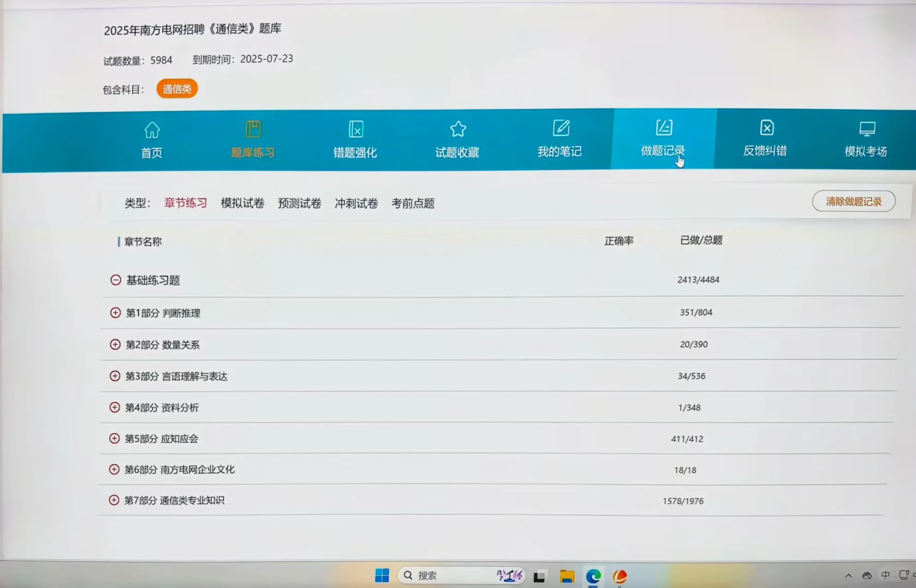Click 清除做题记录 button
This screenshot has width=916, height=588.
point(853,201)
